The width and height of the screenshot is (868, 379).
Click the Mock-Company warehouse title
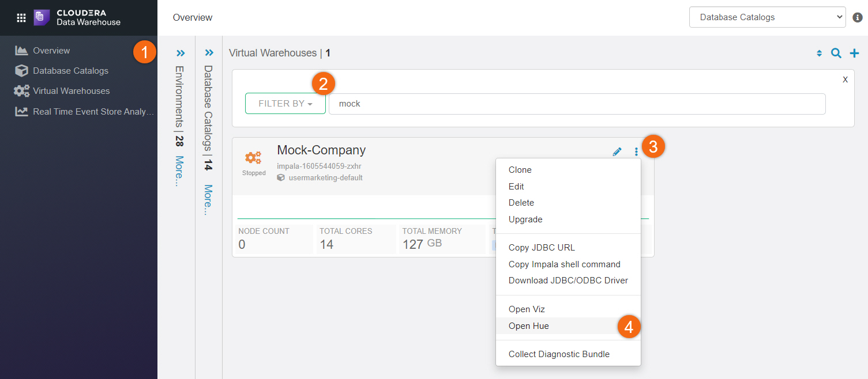[321, 150]
